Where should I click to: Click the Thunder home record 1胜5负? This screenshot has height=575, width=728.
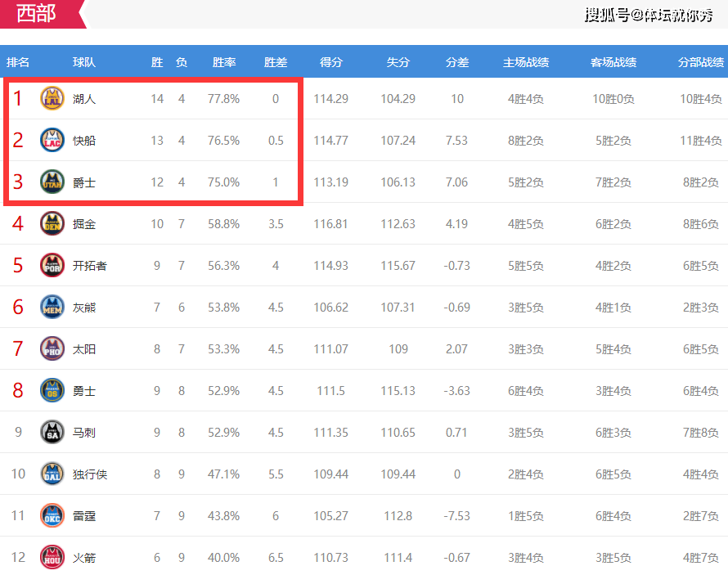(526, 516)
